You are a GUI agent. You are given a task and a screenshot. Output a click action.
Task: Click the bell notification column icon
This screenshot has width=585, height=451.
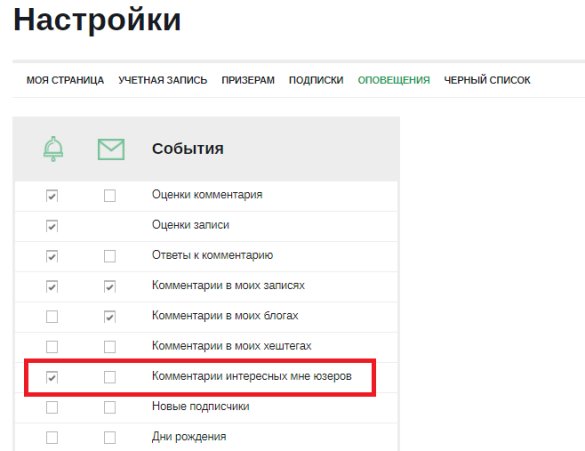53,148
